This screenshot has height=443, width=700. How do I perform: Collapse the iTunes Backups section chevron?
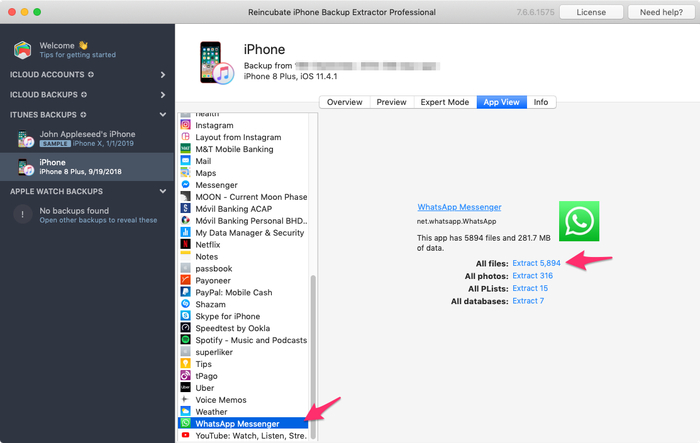point(163,115)
